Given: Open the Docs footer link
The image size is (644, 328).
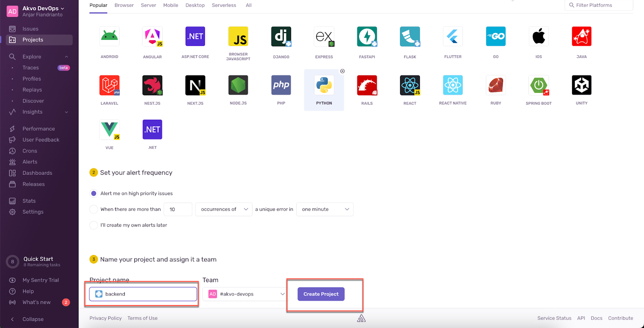Looking at the screenshot, I should (597, 318).
